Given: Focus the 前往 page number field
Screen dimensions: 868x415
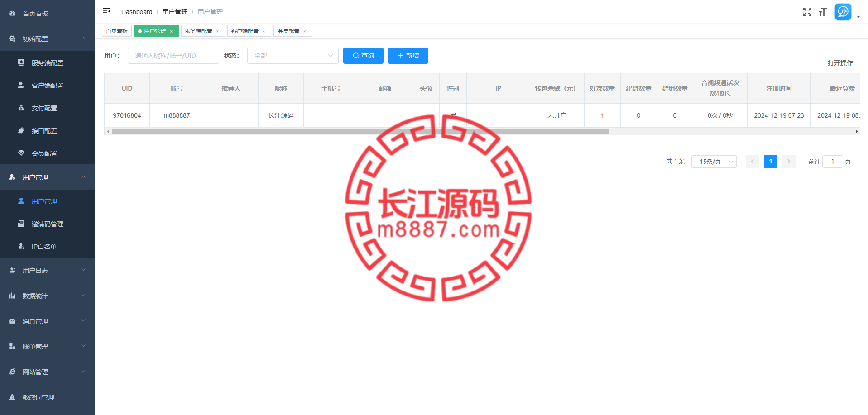Looking at the screenshot, I should 833,162.
